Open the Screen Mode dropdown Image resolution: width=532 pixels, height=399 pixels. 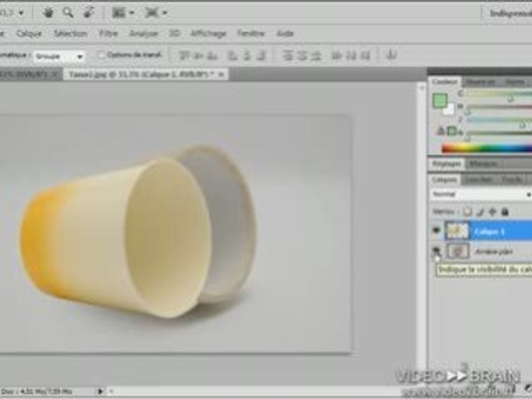tap(156, 13)
